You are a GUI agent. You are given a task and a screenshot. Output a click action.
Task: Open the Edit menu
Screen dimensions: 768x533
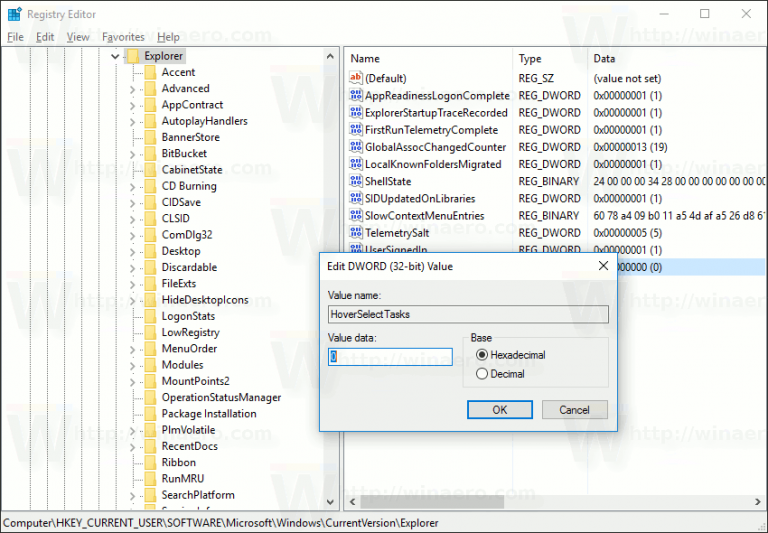pos(45,37)
